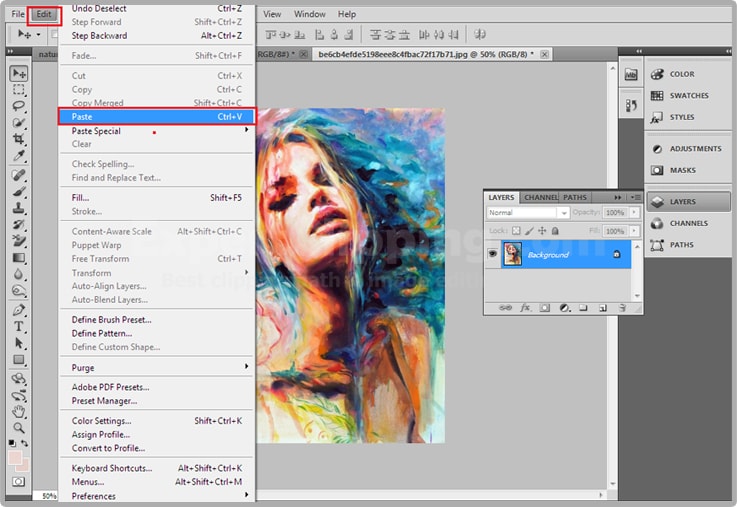
Task: Open the Fill slider arrow
Action: 634,231
